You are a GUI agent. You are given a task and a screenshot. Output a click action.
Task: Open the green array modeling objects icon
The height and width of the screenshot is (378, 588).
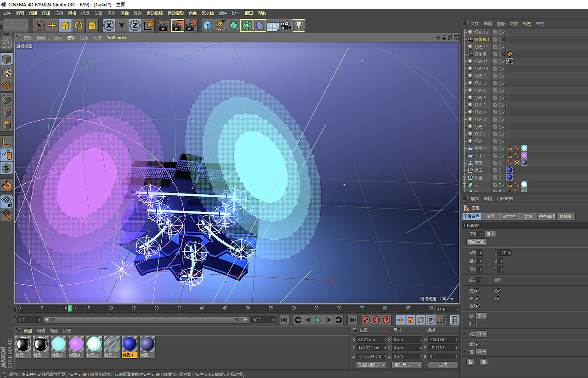click(x=247, y=26)
